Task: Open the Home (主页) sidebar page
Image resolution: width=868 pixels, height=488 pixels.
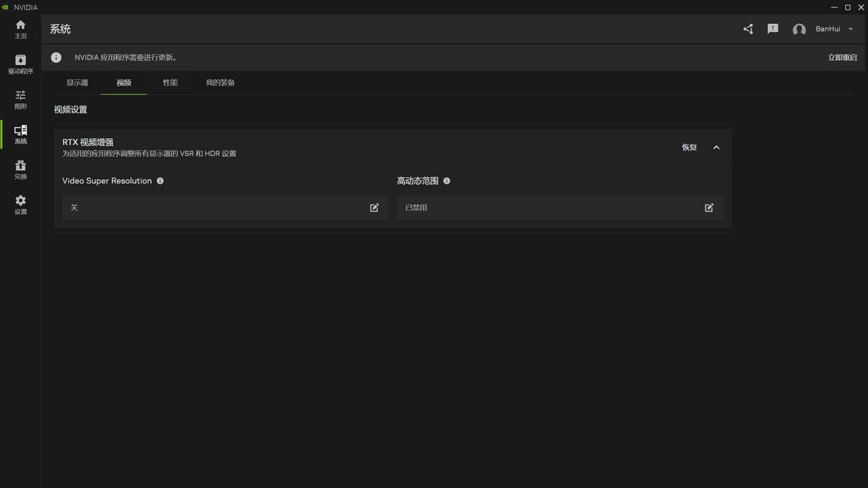Action: coord(21,29)
